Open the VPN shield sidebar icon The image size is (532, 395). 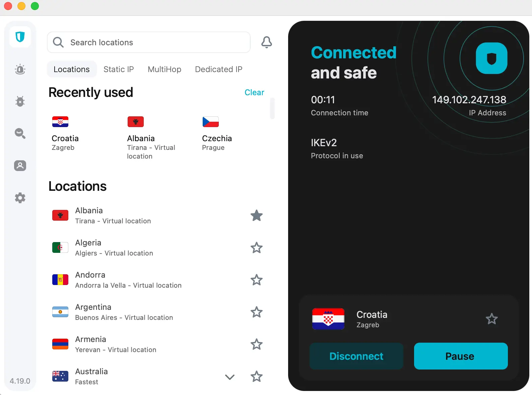click(20, 37)
